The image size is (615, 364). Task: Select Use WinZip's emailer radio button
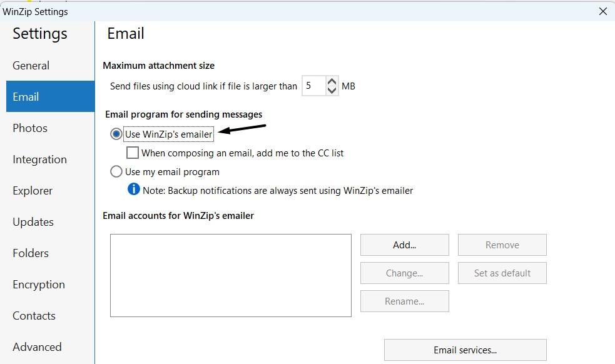click(116, 134)
